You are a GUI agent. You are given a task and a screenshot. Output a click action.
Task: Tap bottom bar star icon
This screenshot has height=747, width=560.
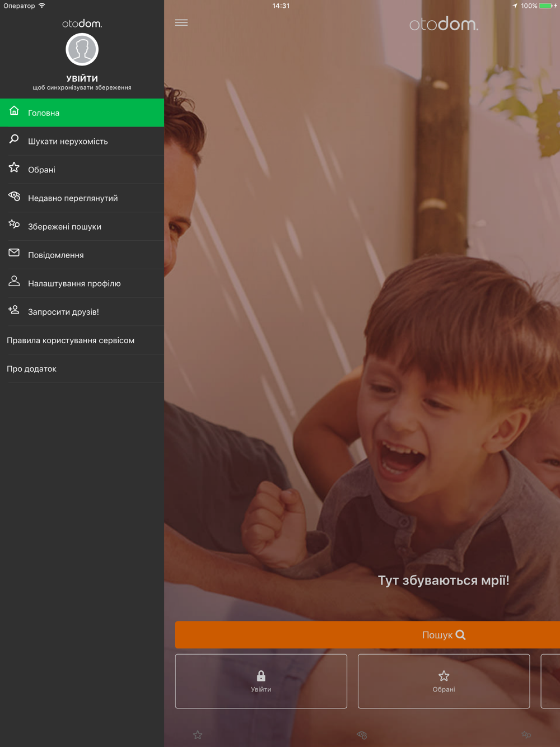click(x=198, y=735)
